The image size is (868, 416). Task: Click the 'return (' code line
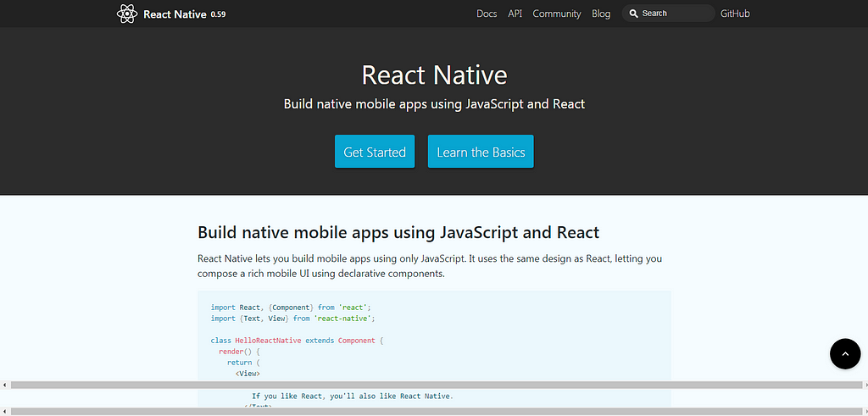[243, 363]
